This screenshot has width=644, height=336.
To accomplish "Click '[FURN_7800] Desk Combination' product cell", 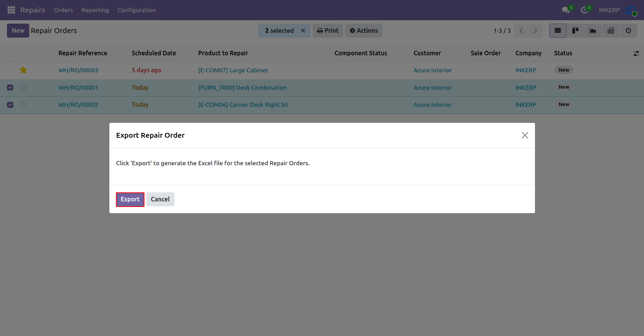I will [242, 88].
